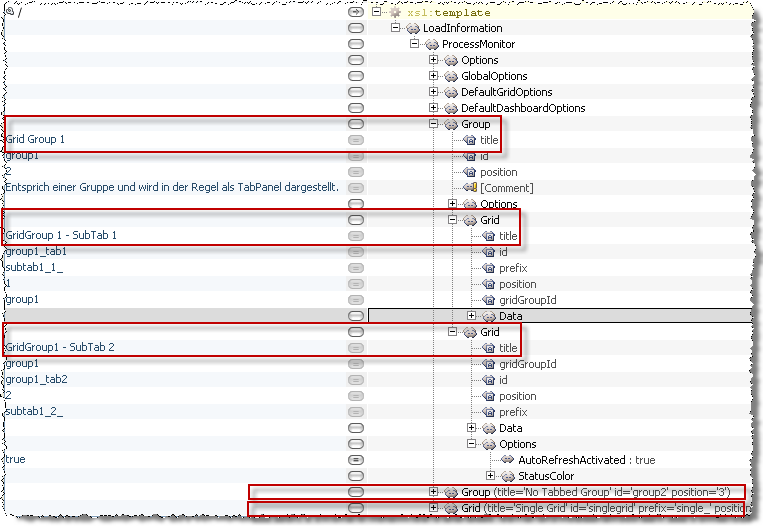763x526 pixels.
Task: Select the 'true' value in the left column
Action: click(x=15, y=459)
